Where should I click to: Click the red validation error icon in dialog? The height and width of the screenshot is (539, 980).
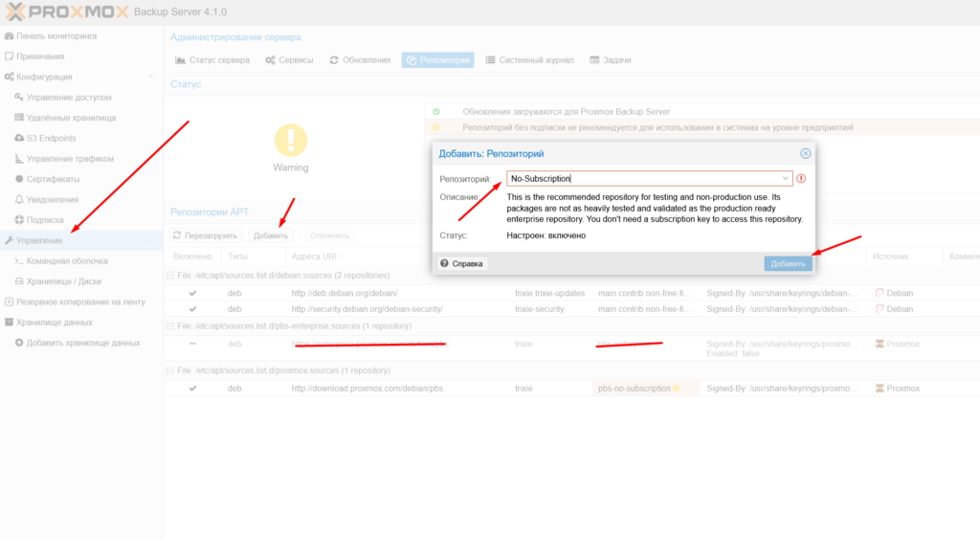click(801, 178)
